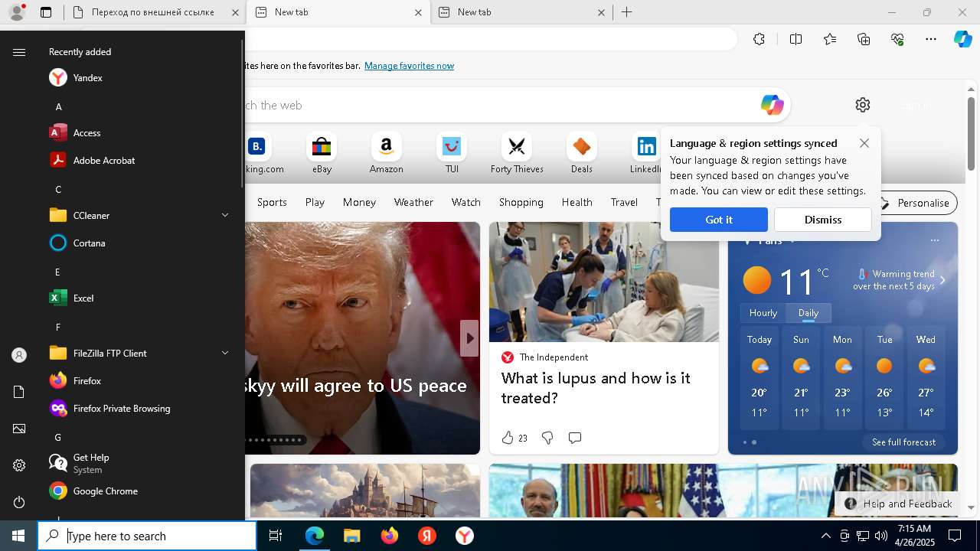Open a new Edge tab
The height and width of the screenshot is (551, 980).
[627, 12]
